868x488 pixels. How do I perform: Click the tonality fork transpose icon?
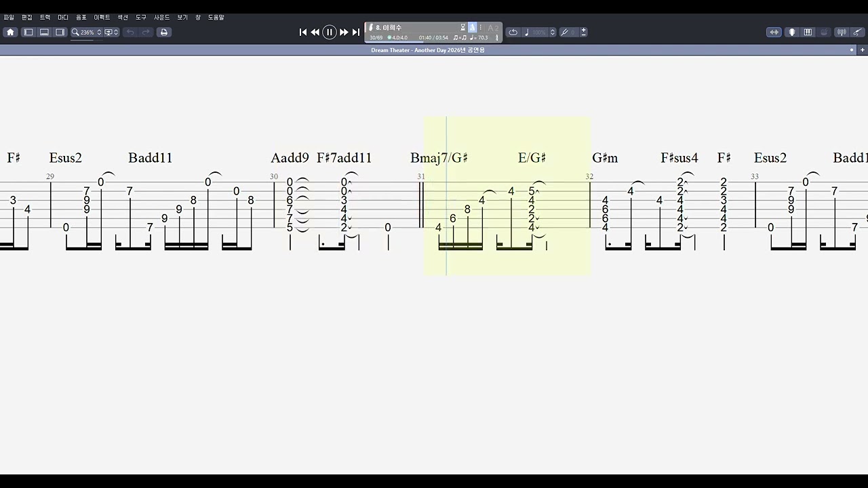pyautogui.click(x=565, y=32)
